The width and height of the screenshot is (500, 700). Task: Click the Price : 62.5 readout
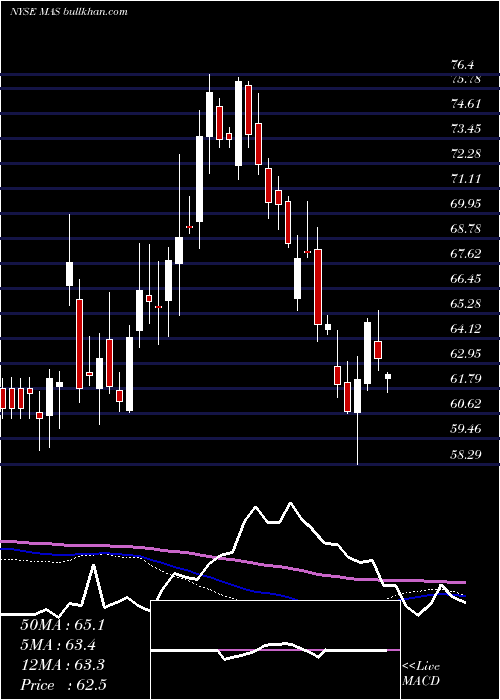tap(63, 685)
